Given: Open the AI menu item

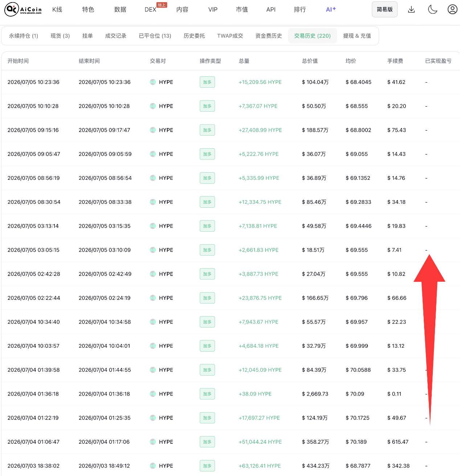Looking at the screenshot, I should point(331,9).
